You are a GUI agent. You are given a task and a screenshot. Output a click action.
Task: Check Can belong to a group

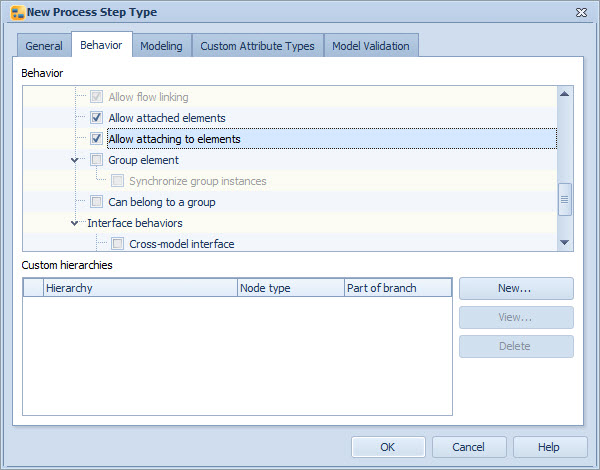(x=97, y=202)
